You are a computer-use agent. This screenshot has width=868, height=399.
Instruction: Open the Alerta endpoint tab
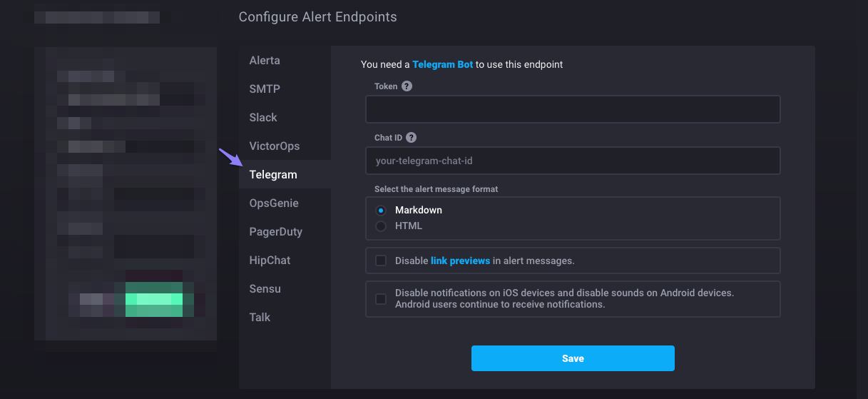(x=265, y=61)
